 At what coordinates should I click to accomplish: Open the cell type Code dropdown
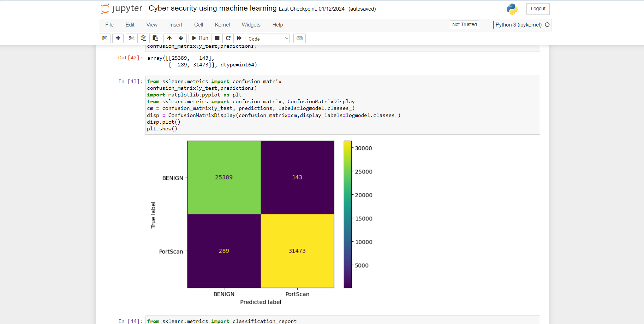(268, 39)
